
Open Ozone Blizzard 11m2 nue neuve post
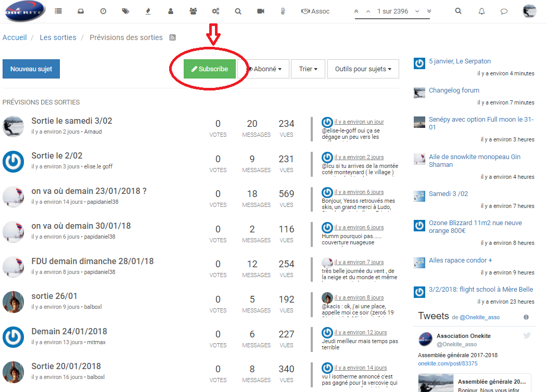[x=475, y=227]
